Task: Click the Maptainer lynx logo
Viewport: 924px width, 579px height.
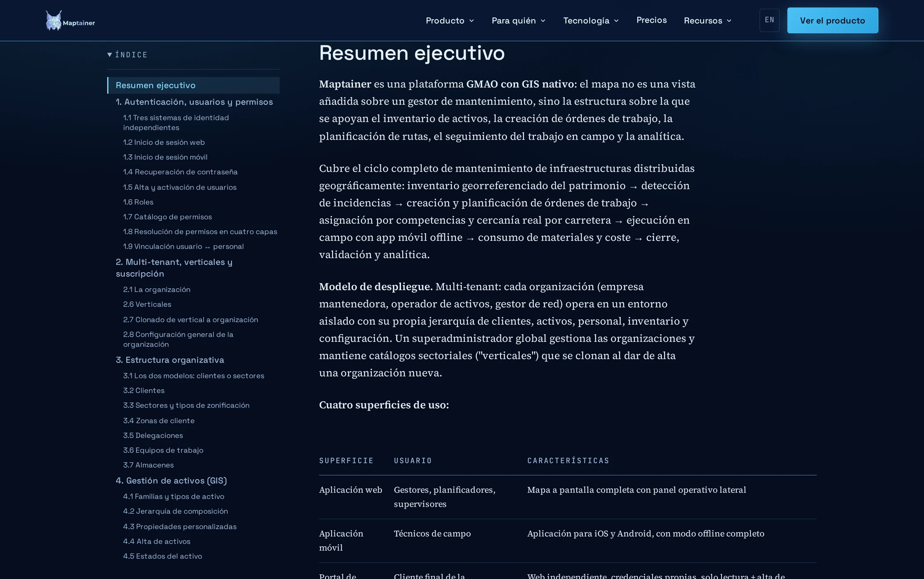Action: click(70, 21)
